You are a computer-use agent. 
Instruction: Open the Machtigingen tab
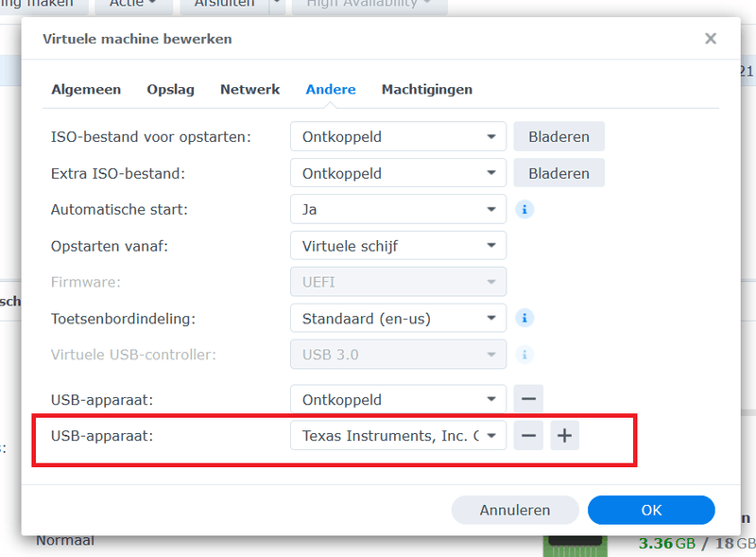[x=427, y=89]
